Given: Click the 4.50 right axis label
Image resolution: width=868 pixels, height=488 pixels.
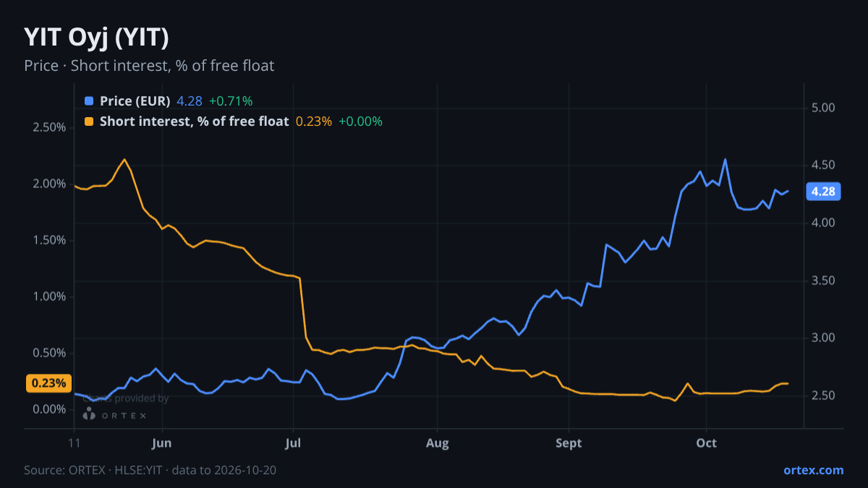Looking at the screenshot, I should click(x=824, y=166).
